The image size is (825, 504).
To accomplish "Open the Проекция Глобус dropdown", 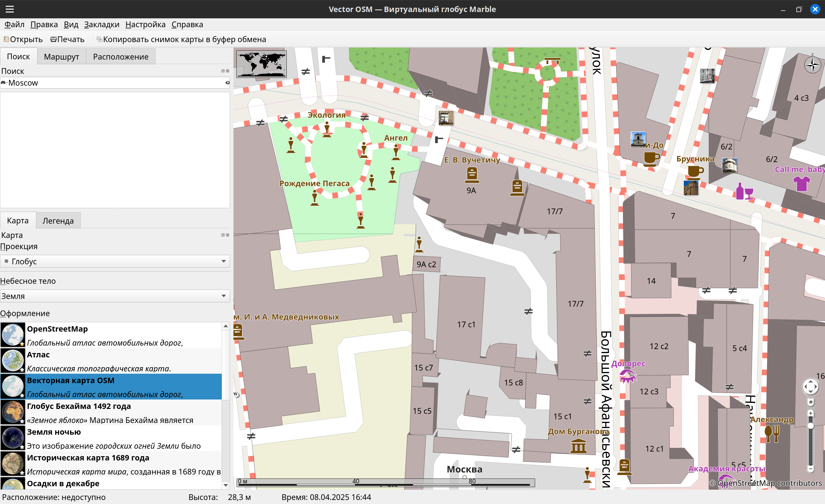I will tap(115, 261).
